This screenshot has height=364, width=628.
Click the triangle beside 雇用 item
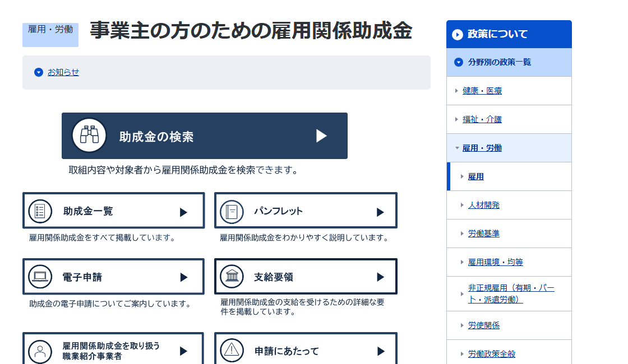point(462,176)
